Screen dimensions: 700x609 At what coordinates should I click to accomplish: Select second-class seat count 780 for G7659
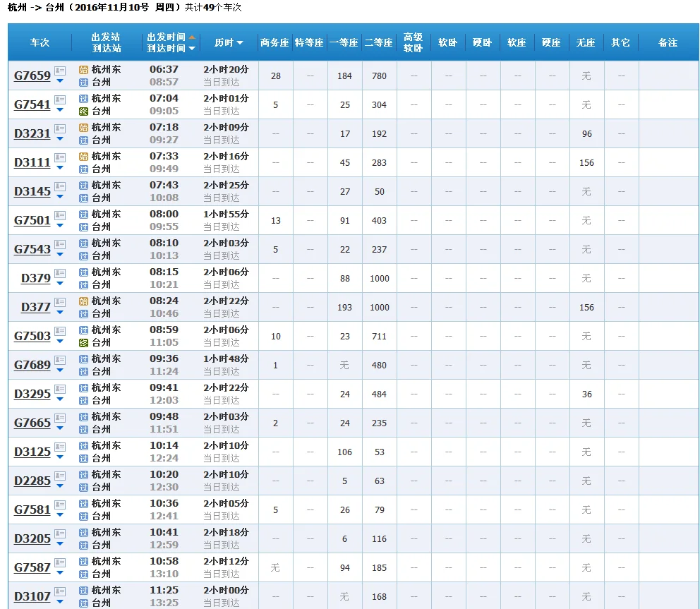pos(379,76)
